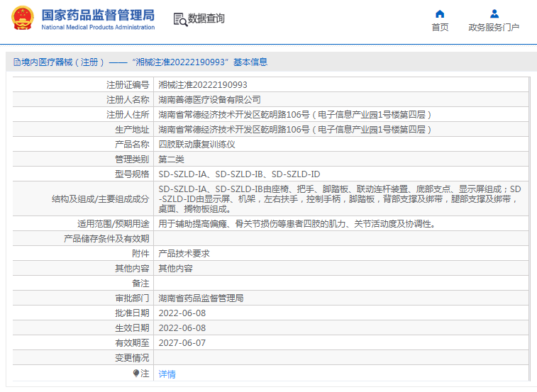The width and height of the screenshot is (537, 392).
Task: Click the 注册人名称 row label
Action: click(128, 100)
